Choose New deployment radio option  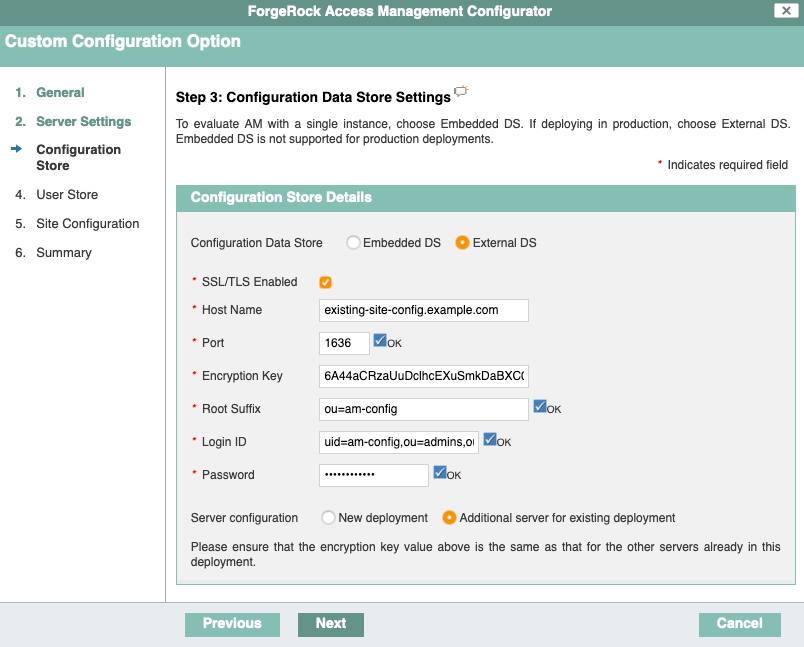(328, 517)
